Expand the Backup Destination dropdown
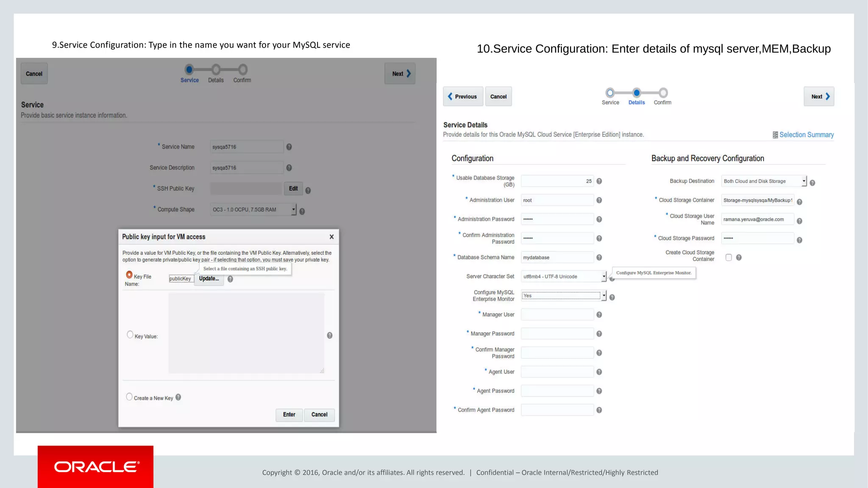 coord(804,181)
